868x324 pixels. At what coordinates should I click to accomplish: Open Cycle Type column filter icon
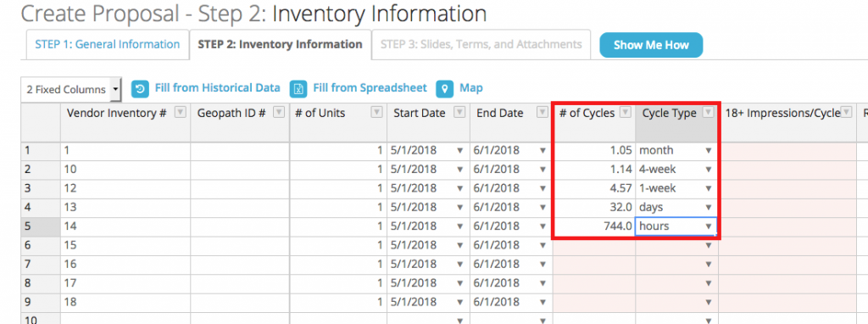708,113
